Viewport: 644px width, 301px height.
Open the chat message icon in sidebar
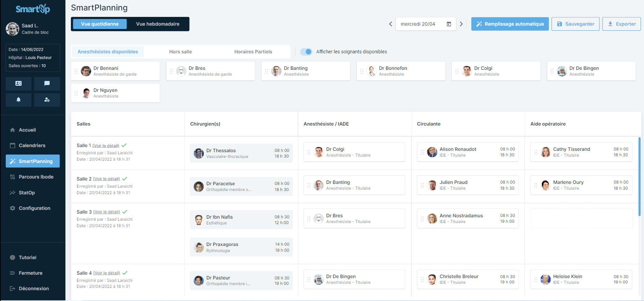[47, 83]
